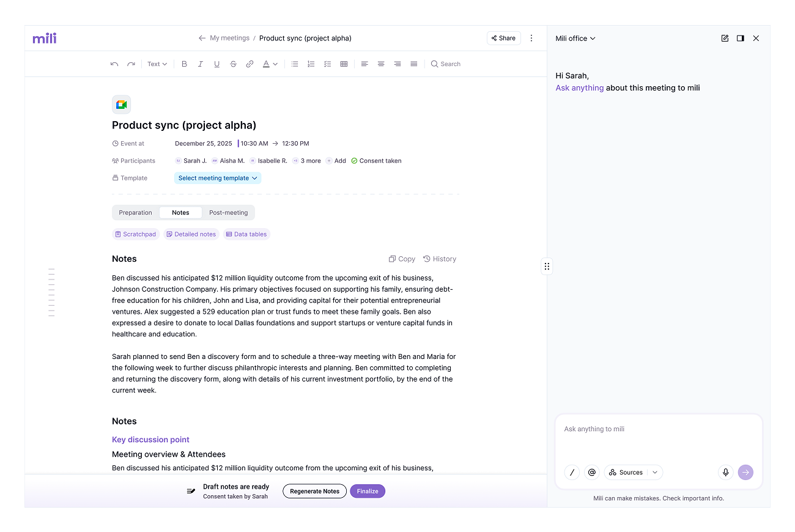795x532 pixels.
Task: Click the @ mention button
Action: click(591, 472)
